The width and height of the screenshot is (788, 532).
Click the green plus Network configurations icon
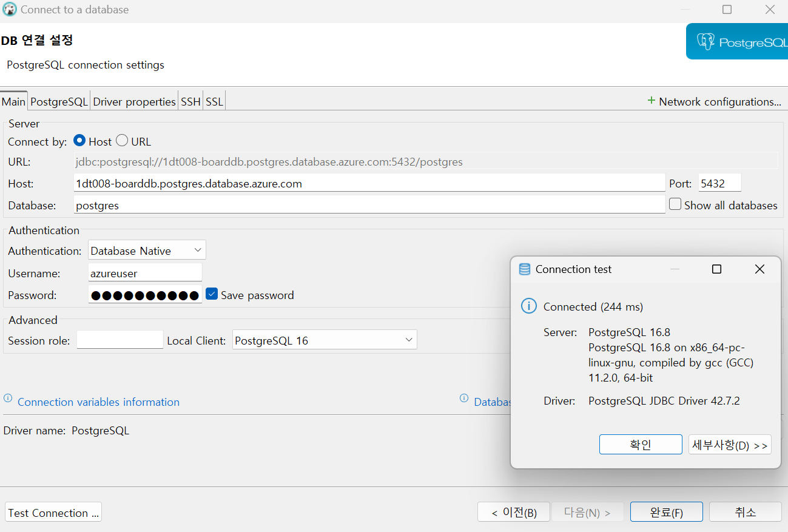(652, 101)
